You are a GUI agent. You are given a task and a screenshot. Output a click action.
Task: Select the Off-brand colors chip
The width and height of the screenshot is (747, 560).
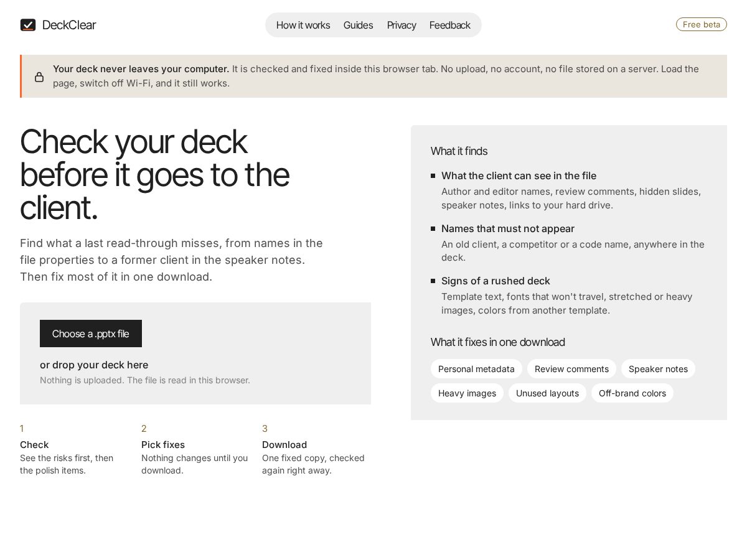(x=632, y=393)
